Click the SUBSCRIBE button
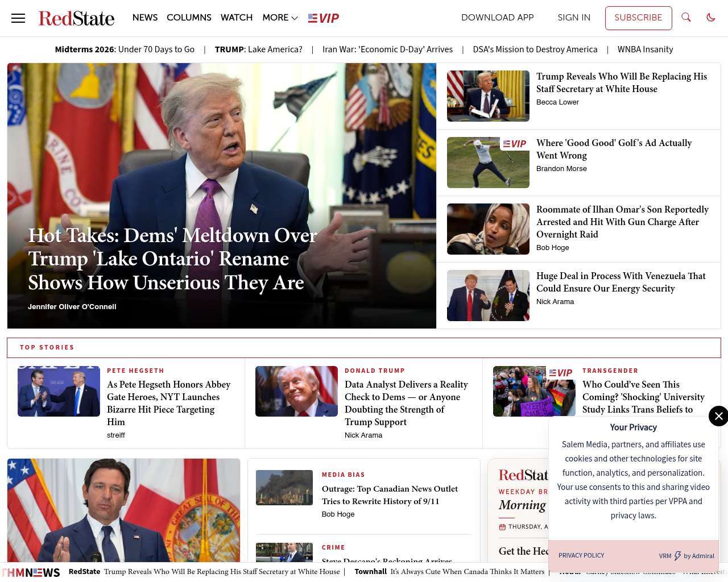This screenshot has width=728, height=582. click(638, 18)
